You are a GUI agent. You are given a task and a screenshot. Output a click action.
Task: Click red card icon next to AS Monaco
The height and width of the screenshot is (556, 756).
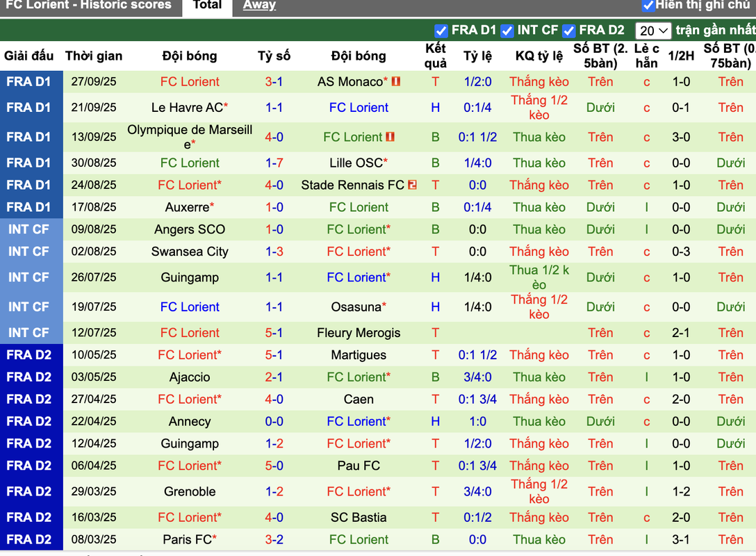tap(396, 81)
